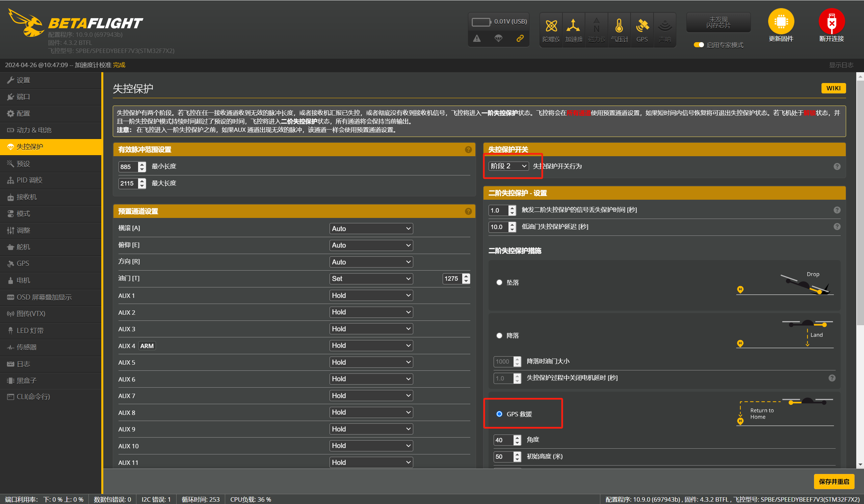The height and width of the screenshot is (504, 864).
Task: Open the 动力 & 电池 sidebar tab
Action: 51,130
